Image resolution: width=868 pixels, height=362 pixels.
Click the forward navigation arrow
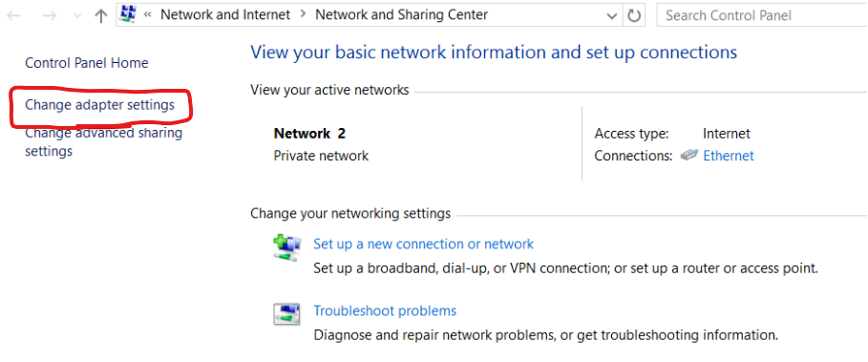point(49,16)
